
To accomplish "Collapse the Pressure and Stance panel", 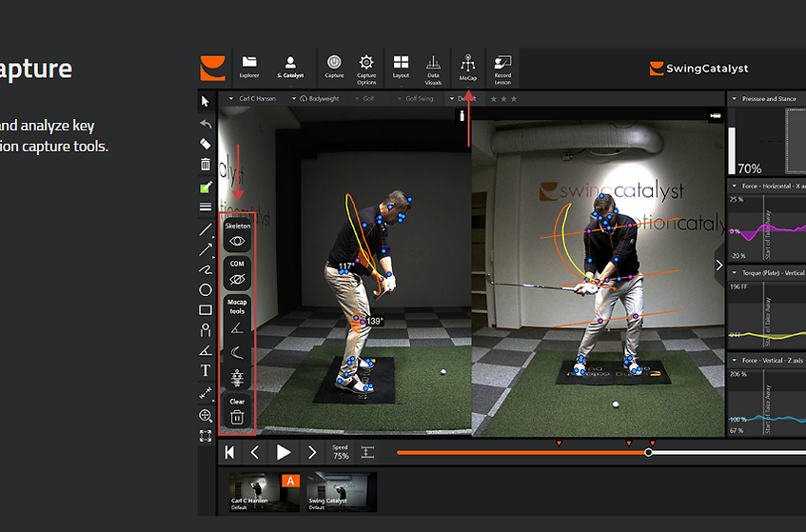I will [x=734, y=99].
